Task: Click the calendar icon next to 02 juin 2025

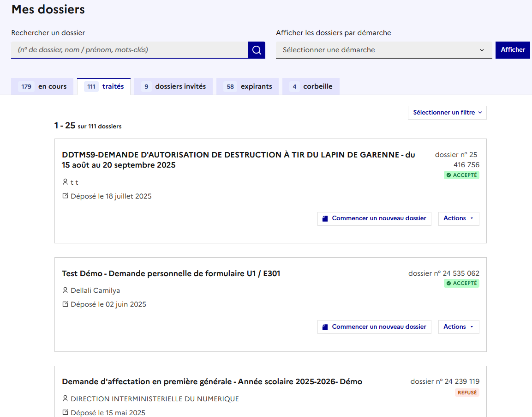Action: pyautogui.click(x=65, y=304)
